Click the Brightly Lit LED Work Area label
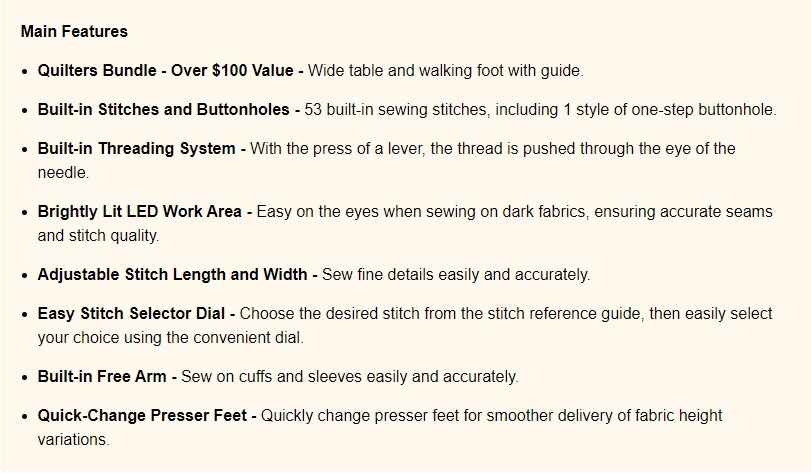The width and height of the screenshot is (811, 474). (140, 212)
